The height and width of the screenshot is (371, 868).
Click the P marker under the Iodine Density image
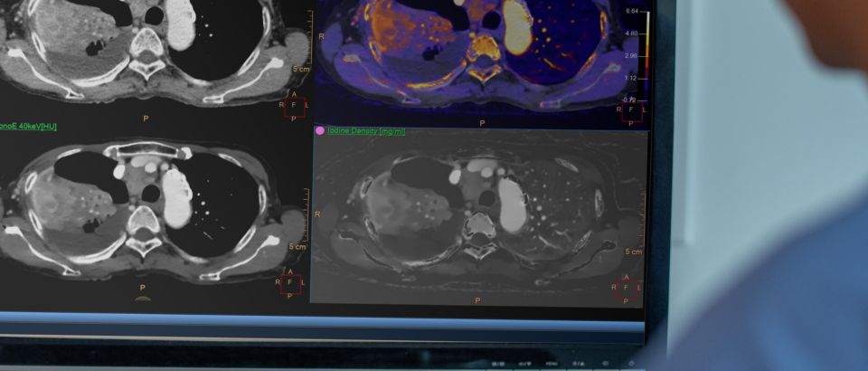pos(476,300)
